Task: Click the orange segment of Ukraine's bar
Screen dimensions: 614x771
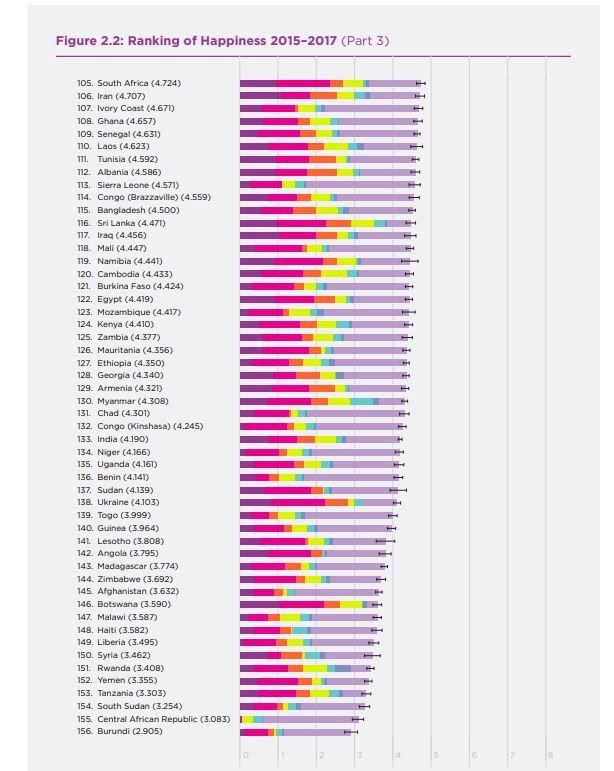Action: point(337,503)
